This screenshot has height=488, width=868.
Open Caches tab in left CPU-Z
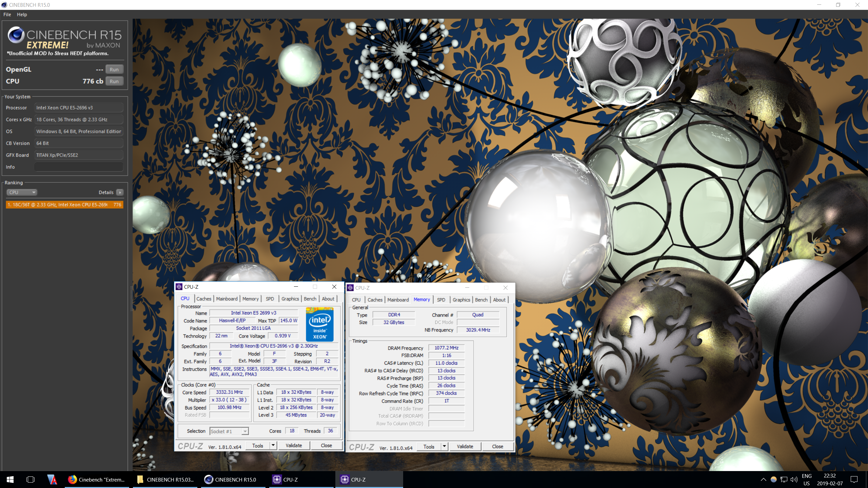pyautogui.click(x=204, y=299)
